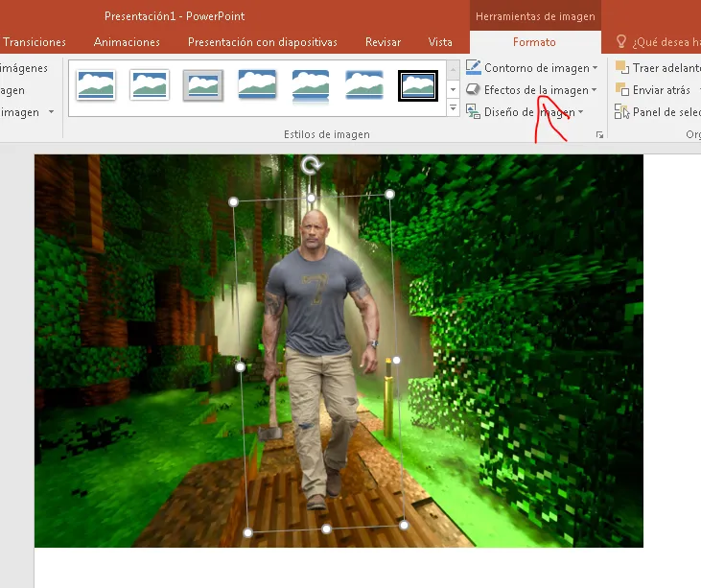
Task: Click right-middle sizing handle of selected picture
Action: point(396,360)
